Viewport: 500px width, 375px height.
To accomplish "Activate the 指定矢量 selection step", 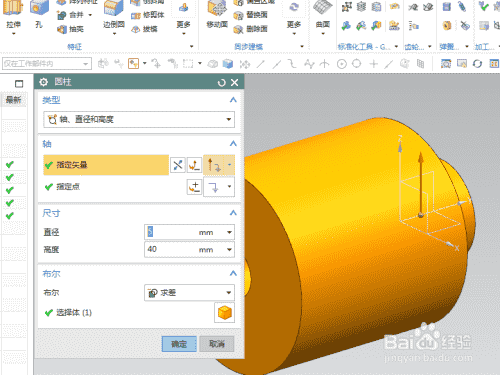I will pyautogui.click(x=106, y=165).
